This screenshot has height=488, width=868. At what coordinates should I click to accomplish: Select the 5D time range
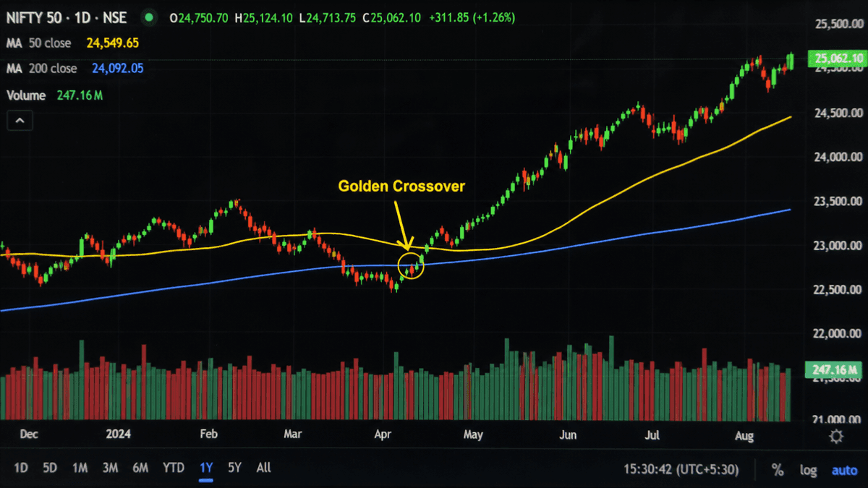[50, 468]
